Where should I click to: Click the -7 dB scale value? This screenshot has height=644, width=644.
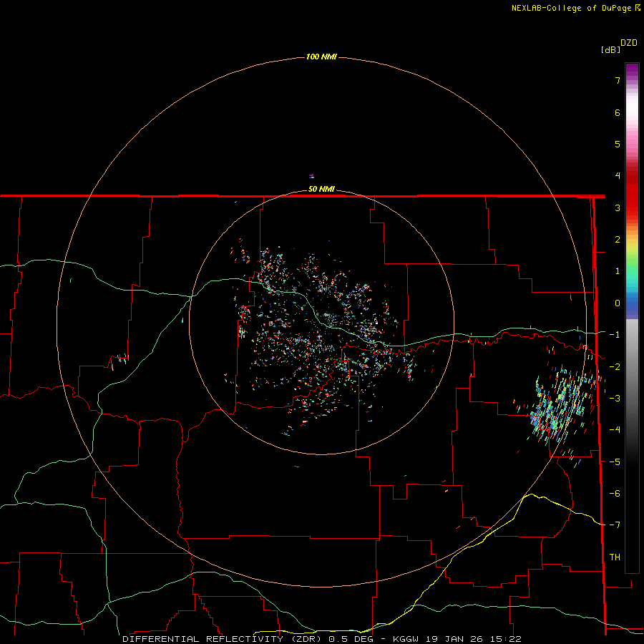click(615, 525)
